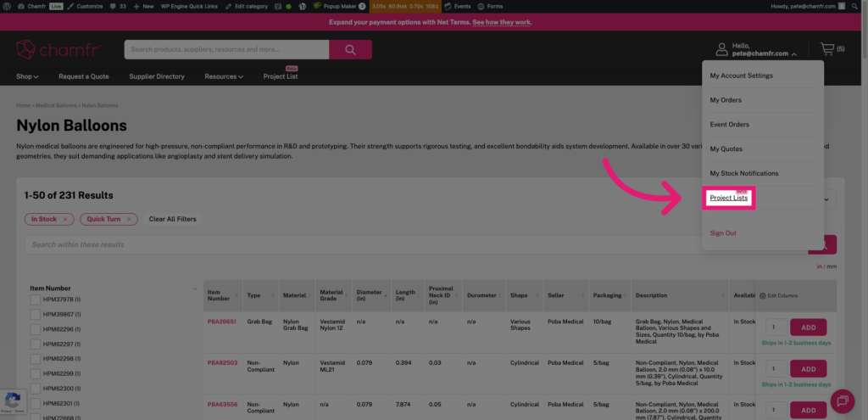Click the main product search field
The image size is (868, 420).
[x=226, y=49]
